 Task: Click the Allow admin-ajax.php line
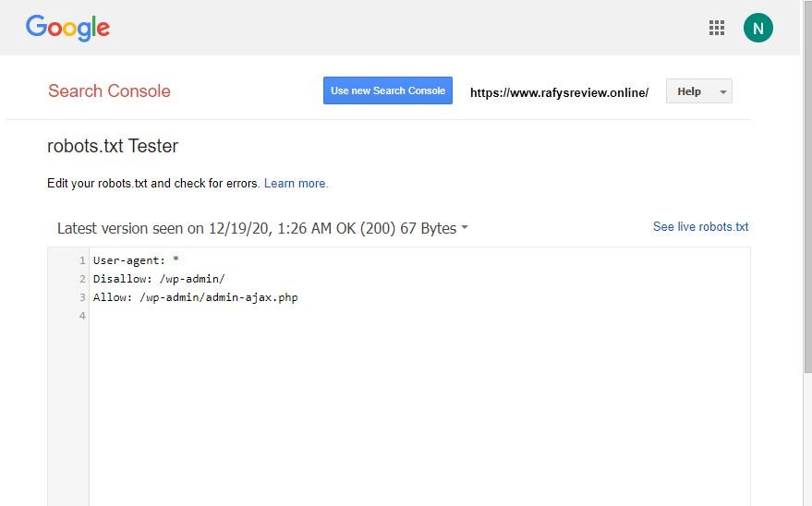pyautogui.click(x=195, y=297)
